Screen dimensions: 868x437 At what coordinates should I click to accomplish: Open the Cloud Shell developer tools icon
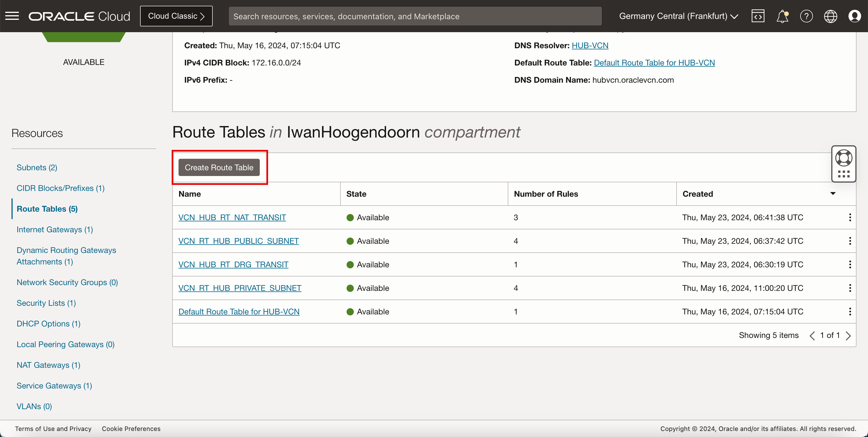pyautogui.click(x=758, y=16)
